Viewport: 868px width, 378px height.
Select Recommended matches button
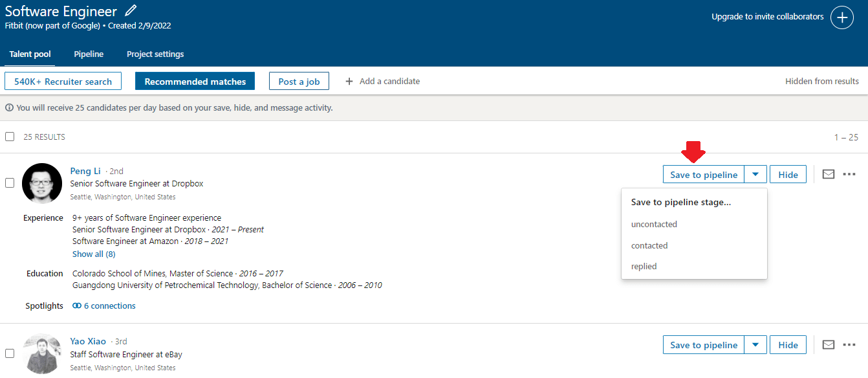195,82
